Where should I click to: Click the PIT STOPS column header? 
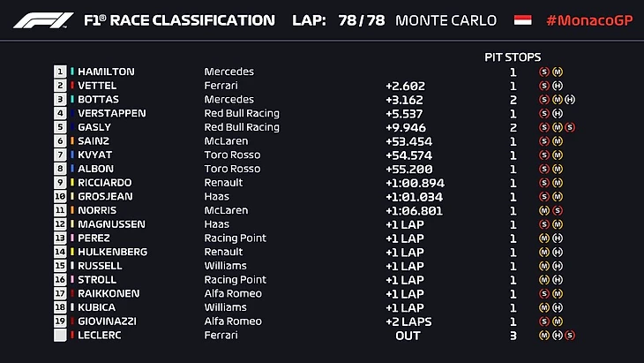513,57
